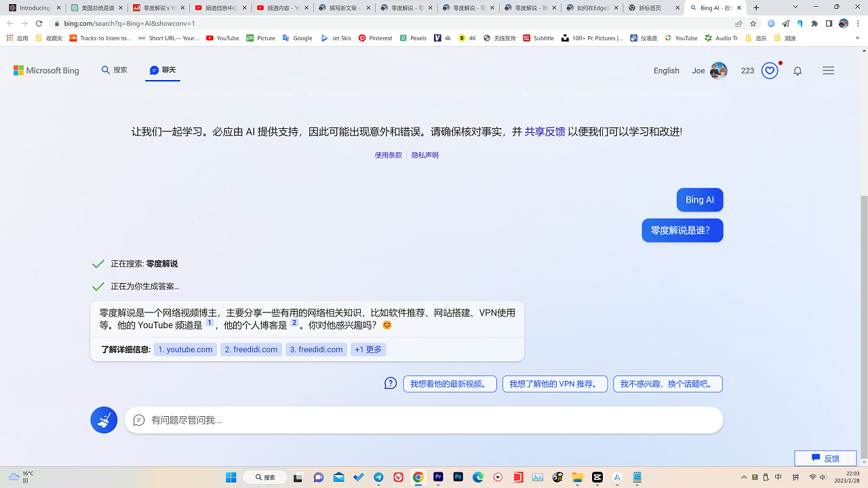The width and height of the screenshot is (868, 488).
Task: Open the Pexels bookmark
Action: point(413,38)
